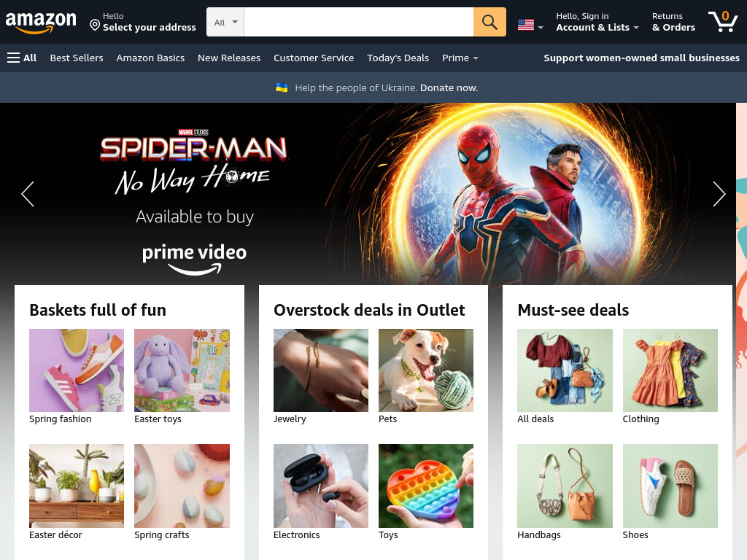Go to Today's Deals
Image resolution: width=747 pixels, height=560 pixels.
point(398,58)
